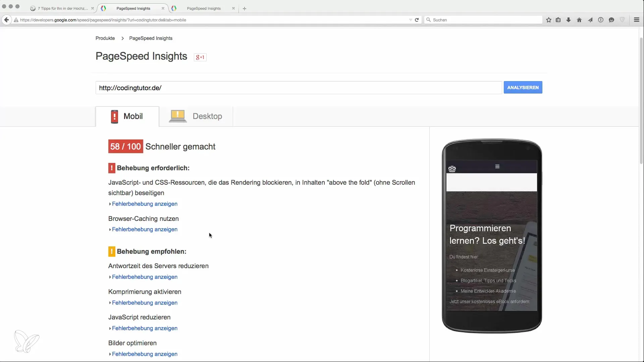The height and width of the screenshot is (362, 644).
Task: Click the warning site identity icon
Action: pos(16,20)
